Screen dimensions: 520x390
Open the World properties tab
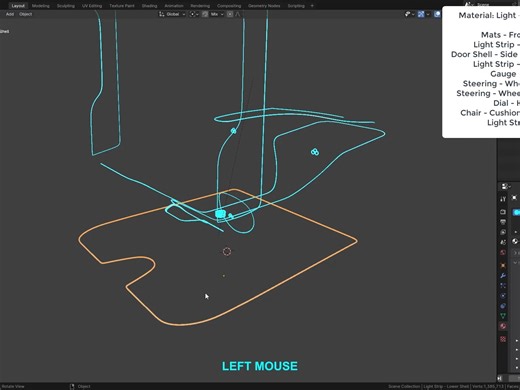[503, 252]
